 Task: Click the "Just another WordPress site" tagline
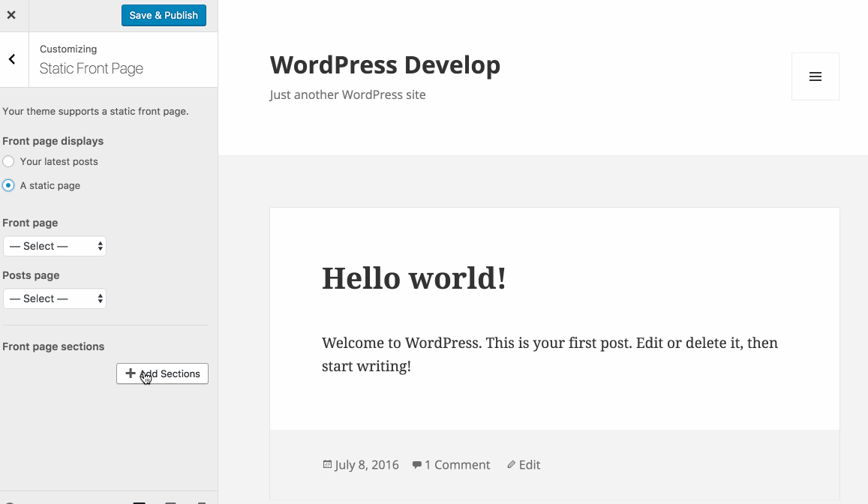click(x=347, y=94)
